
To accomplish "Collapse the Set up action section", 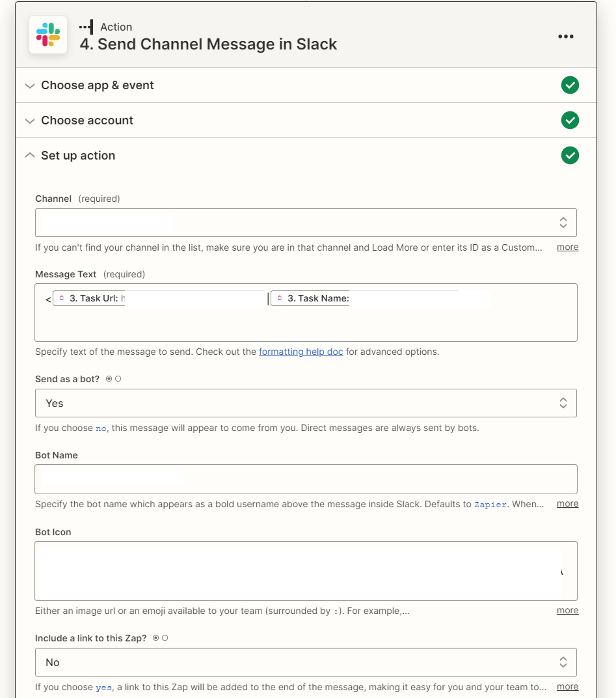I will click(78, 155).
